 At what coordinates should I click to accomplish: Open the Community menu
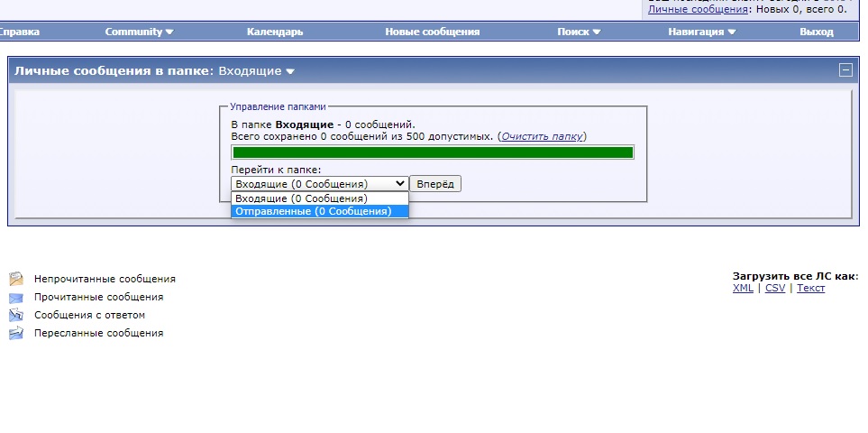(139, 32)
